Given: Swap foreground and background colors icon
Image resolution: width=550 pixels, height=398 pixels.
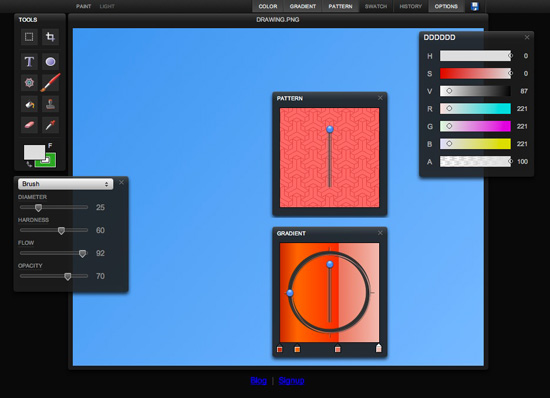Looking at the screenshot, I should pos(29,164).
